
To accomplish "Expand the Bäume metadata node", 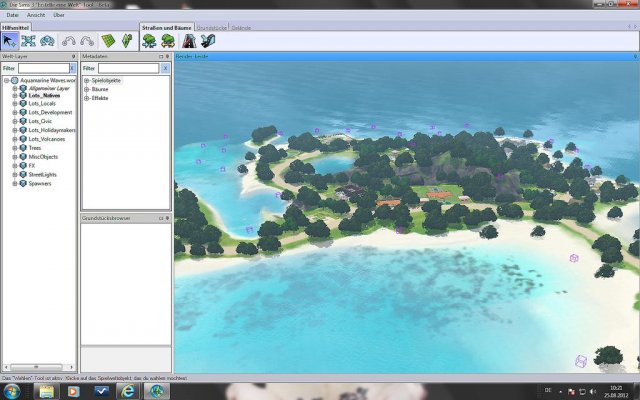I will coord(87,89).
